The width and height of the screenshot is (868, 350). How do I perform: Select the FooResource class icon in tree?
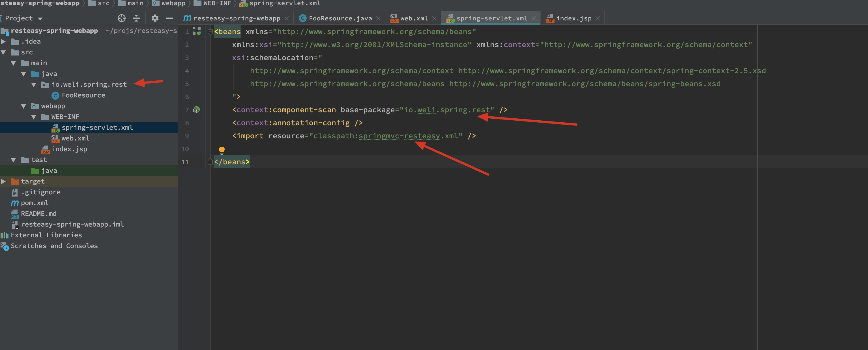pos(56,95)
